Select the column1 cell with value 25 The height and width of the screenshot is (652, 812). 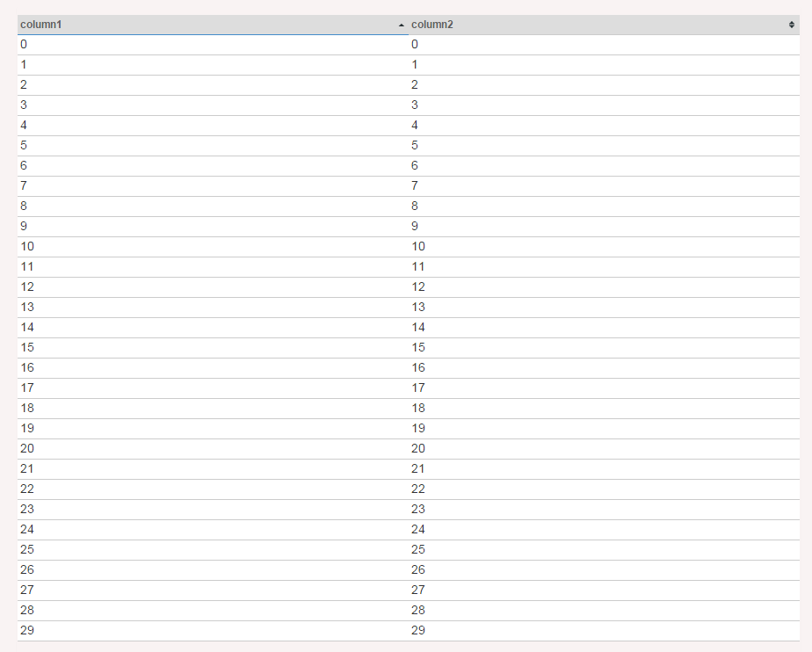coord(213,550)
